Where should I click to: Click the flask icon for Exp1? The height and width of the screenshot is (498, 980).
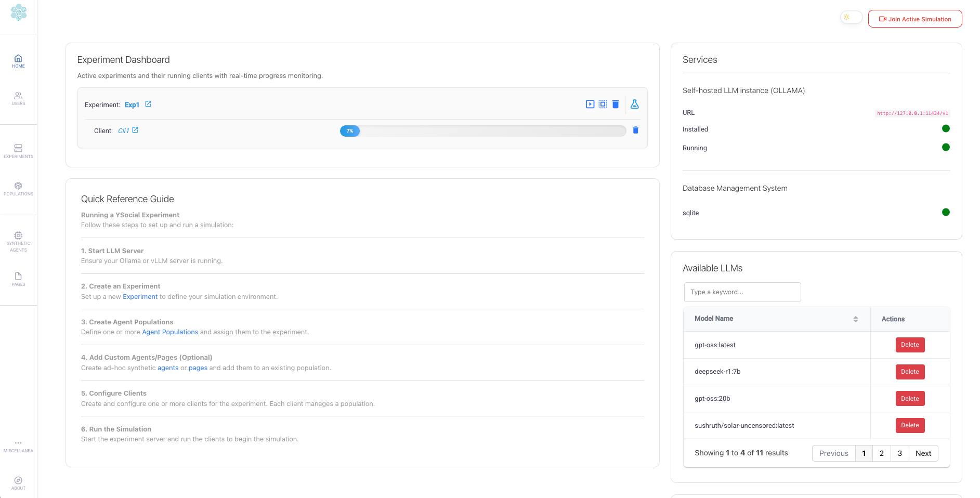tap(635, 104)
